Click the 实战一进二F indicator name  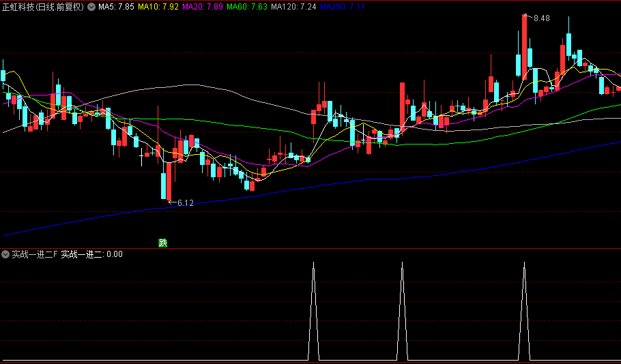[x=35, y=254]
